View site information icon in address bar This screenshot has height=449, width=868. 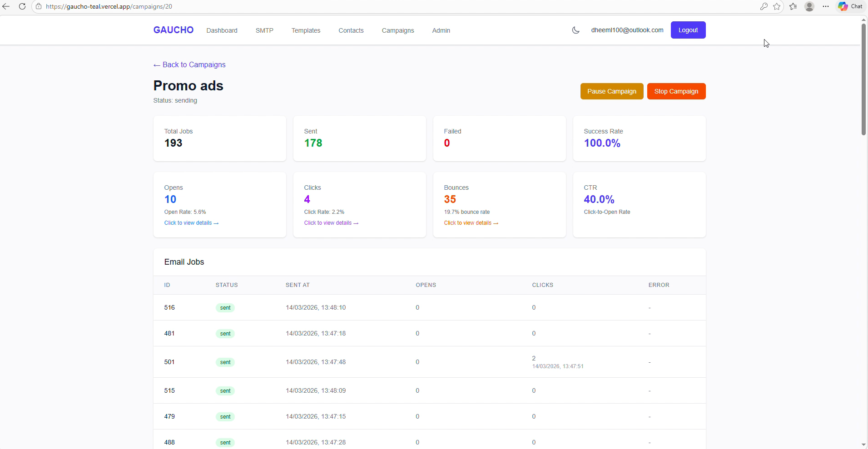tap(39, 7)
